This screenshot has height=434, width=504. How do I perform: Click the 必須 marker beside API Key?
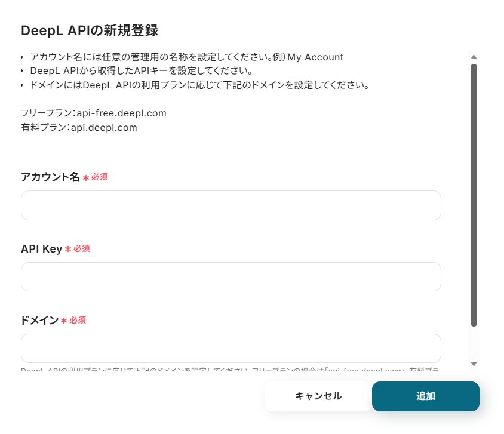81,249
